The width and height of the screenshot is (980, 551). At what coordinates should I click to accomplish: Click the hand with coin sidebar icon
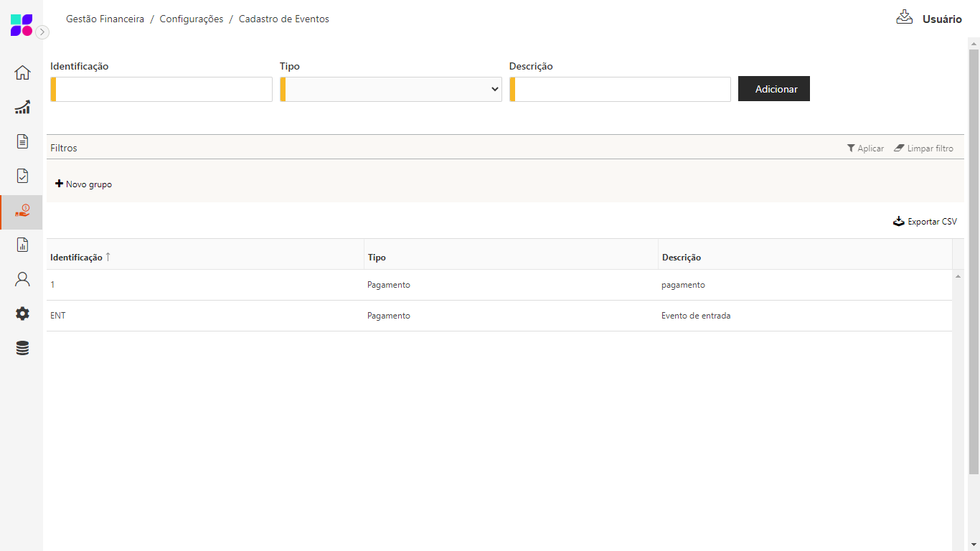[22, 211]
